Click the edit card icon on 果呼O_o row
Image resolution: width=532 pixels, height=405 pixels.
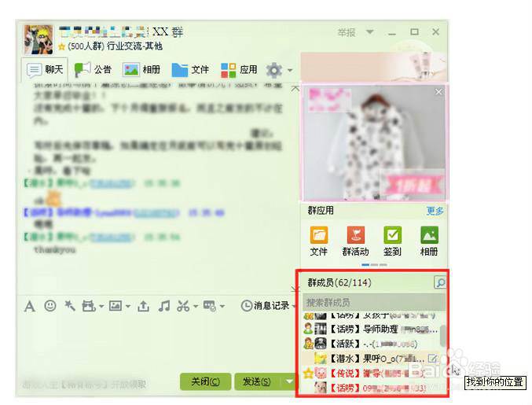(x=432, y=359)
